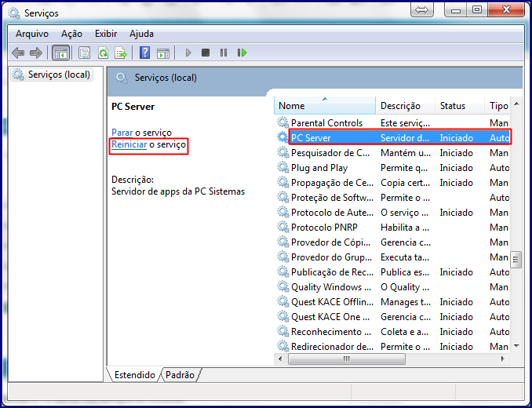Click the horizontal scrollbar left arrow
The height and width of the screenshot is (408, 532).
pyautogui.click(x=280, y=359)
